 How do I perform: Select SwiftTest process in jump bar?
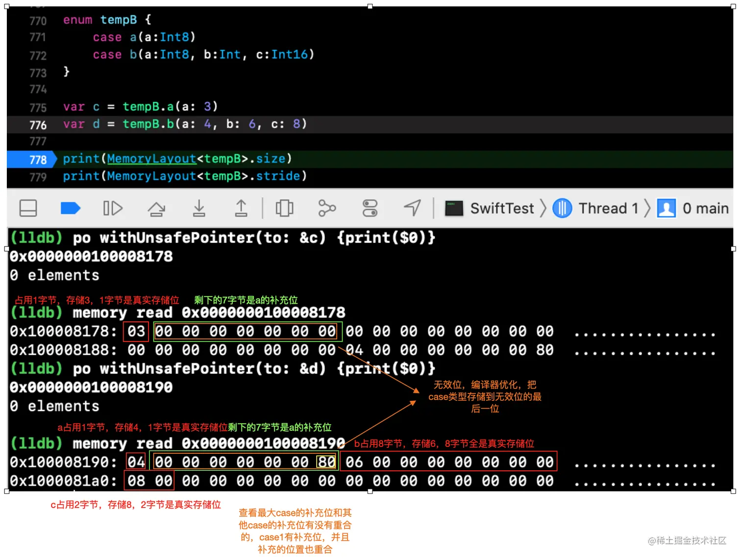pos(502,208)
